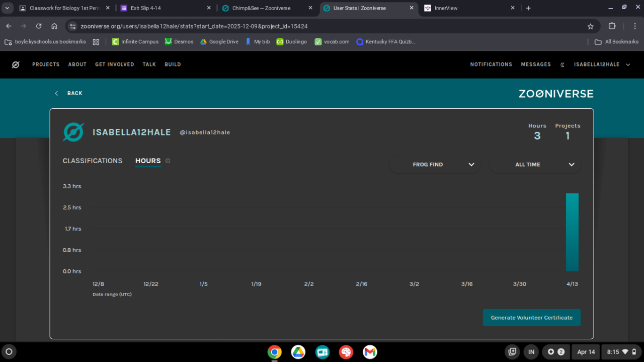The image size is (644, 362).
Task: Go to the Talk section
Action: click(x=149, y=64)
